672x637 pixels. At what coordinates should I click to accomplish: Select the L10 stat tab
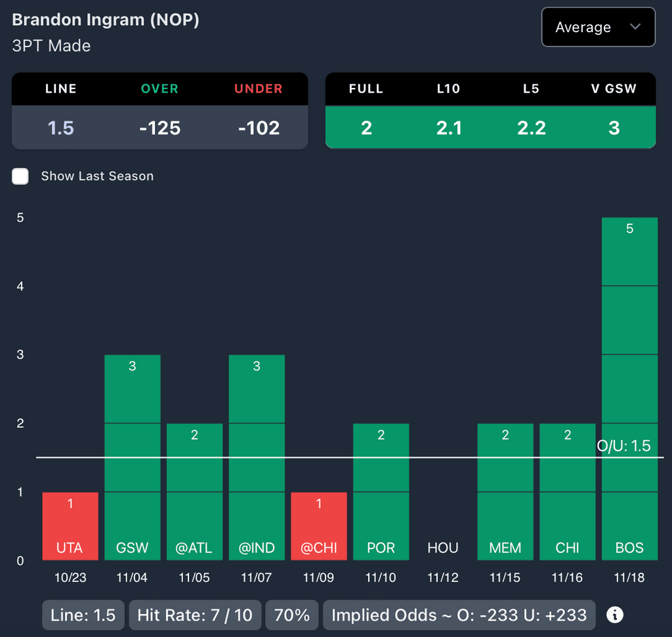[x=448, y=89]
